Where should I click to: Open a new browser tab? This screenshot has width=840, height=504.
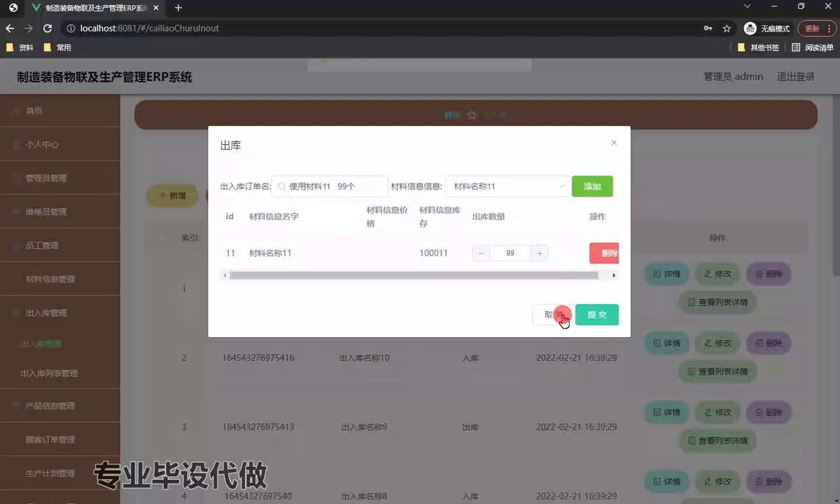[178, 8]
